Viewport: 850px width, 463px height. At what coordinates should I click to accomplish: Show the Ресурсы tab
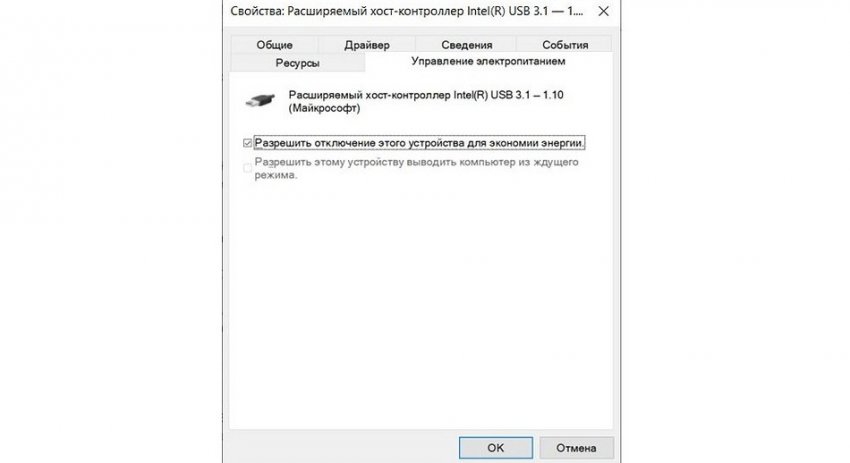(x=297, y=63)
